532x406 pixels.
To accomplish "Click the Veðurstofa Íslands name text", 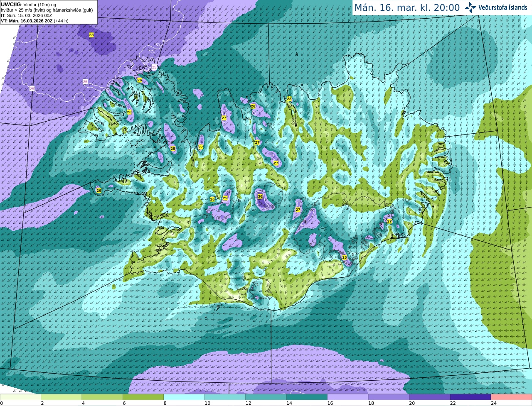I will pyautogui.click(x=502, y=7).
